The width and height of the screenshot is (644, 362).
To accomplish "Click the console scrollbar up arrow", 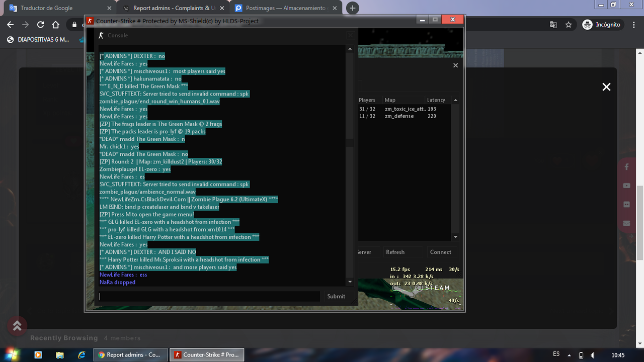I will (x=350, y=49).
